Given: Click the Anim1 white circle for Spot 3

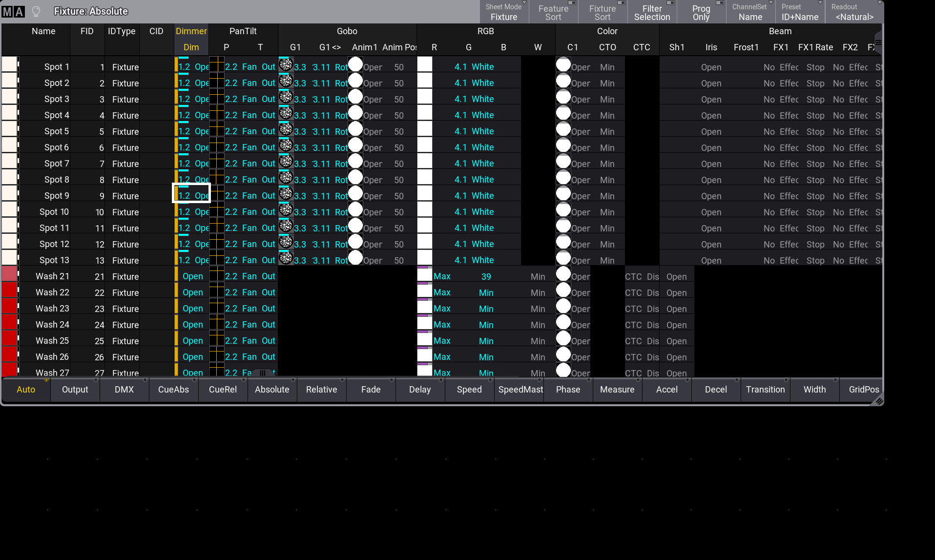Looking at the screenshot, I should tap(355, 97).
